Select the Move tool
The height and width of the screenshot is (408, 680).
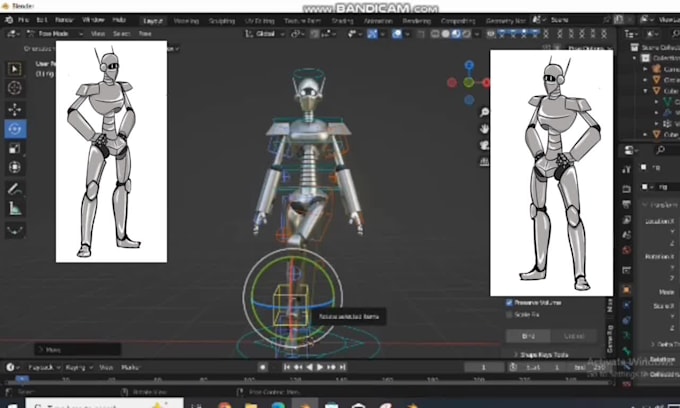[x=15, y=109]
